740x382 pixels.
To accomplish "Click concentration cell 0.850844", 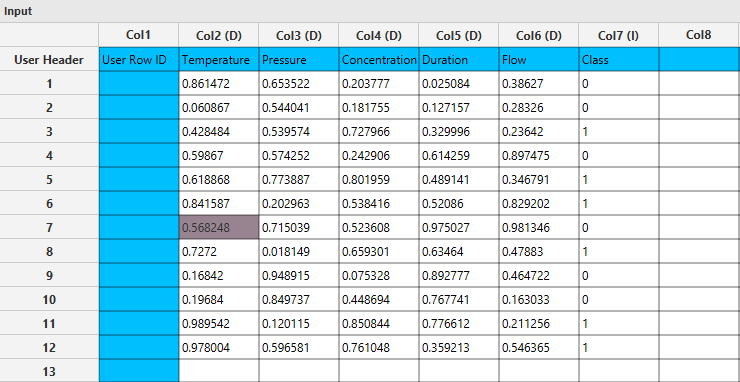I will click(x=379, y=323).
